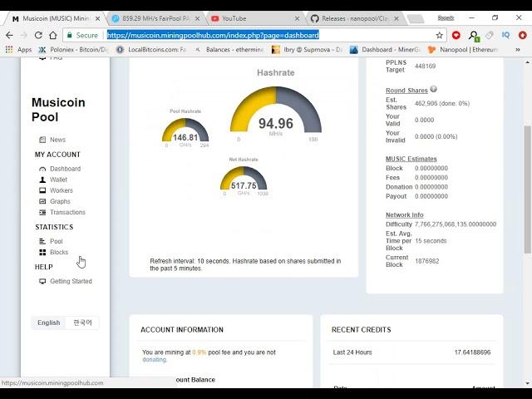Switch to the Releases nanopool GitHub tab

pos(355,18)
